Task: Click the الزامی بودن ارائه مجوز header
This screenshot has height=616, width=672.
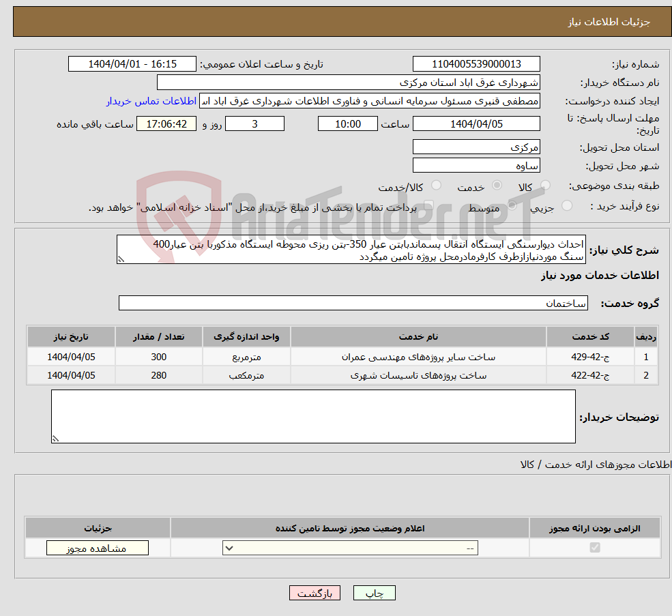Action: tap(594, 529)
